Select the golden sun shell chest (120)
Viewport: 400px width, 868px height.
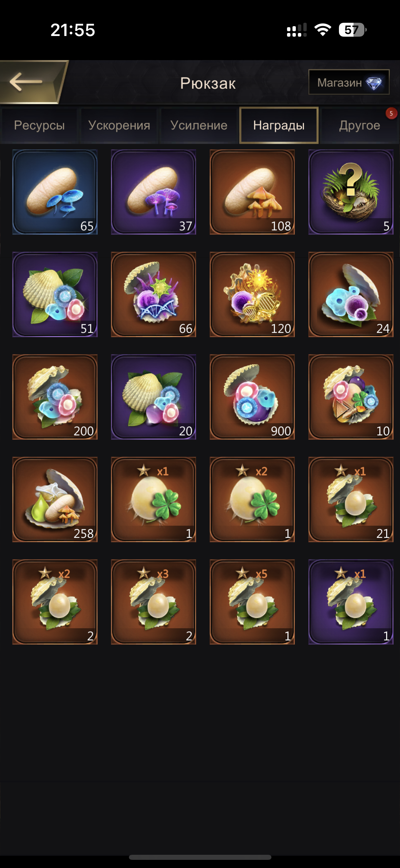[x=252, y=294]
